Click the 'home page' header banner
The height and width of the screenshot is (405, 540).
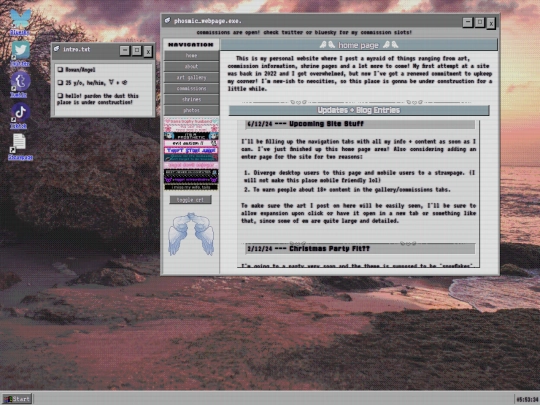click(x=359, y=45)
